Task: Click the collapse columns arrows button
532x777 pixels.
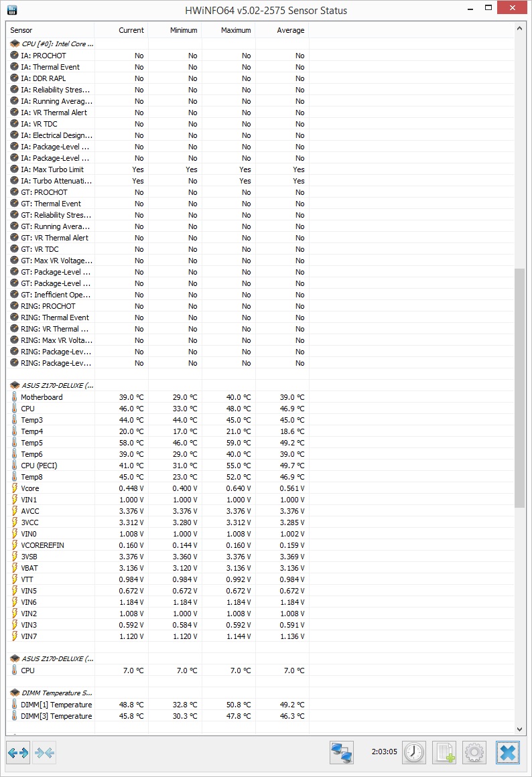Action: click(44, 753)
